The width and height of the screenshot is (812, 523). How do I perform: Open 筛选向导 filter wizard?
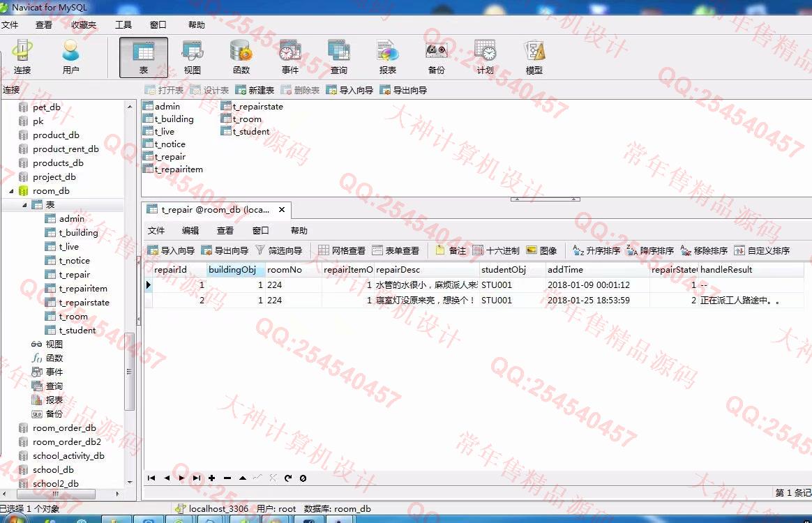point(279,250)
